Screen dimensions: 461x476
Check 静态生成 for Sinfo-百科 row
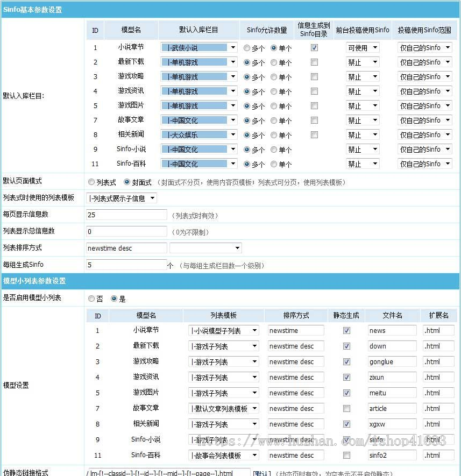point(346,455)
